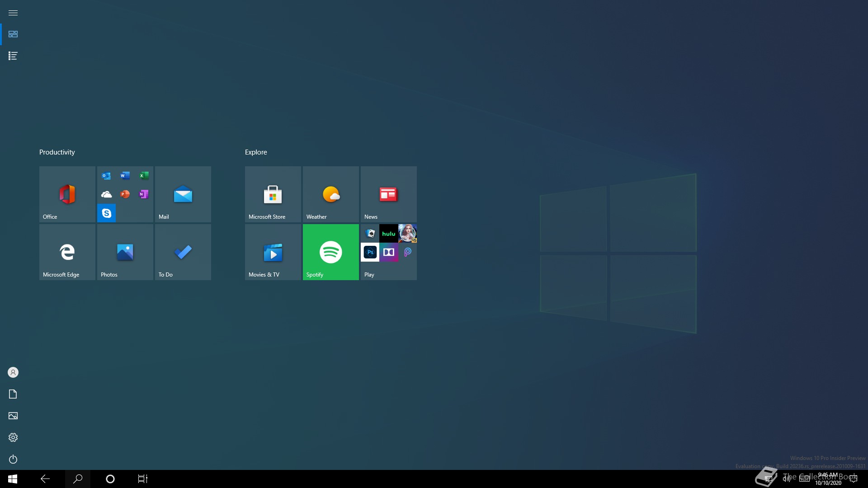Open the Photos tile
This screenshot has width=868, height=488.
pos(125,252)
